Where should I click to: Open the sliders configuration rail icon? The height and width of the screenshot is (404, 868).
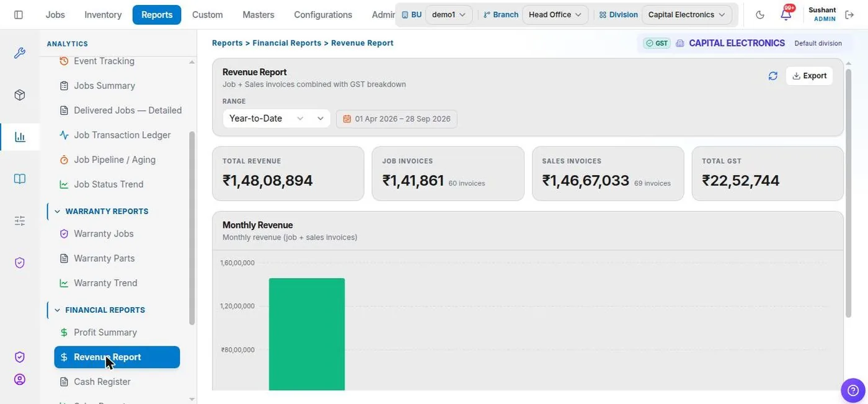(x=20, y=221)
